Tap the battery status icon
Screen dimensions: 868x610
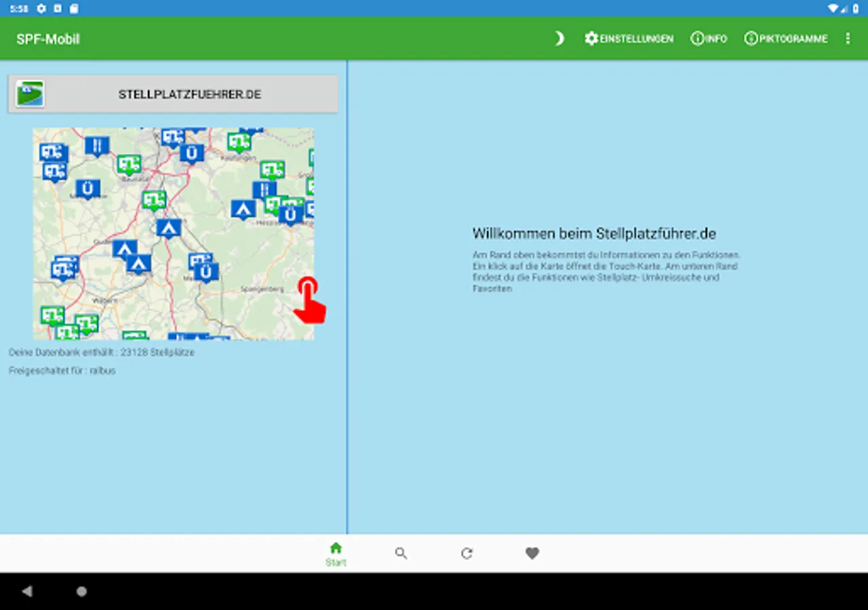tap(856, 8)
